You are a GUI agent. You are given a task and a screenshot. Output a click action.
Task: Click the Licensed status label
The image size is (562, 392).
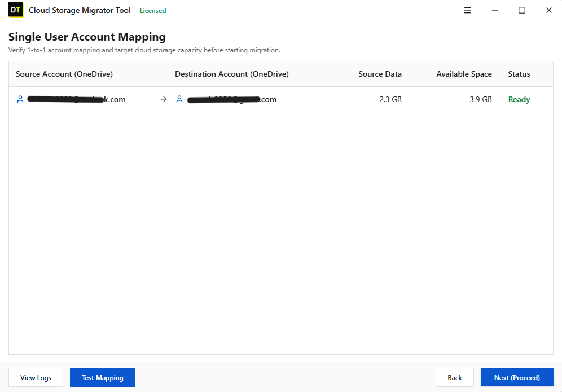coord(153,11)
